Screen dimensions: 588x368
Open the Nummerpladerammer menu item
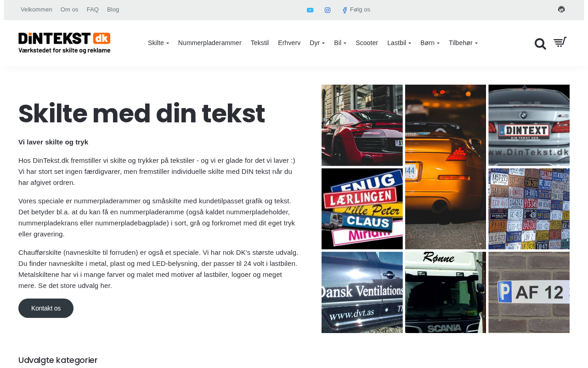(x=209, y=43)
